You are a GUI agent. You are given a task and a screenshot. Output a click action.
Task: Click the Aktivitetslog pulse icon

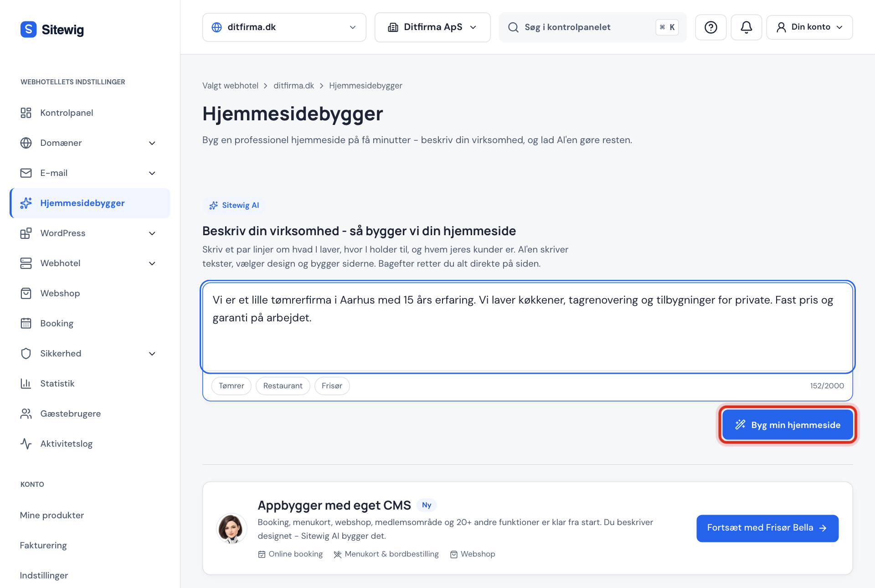point(26,444)
